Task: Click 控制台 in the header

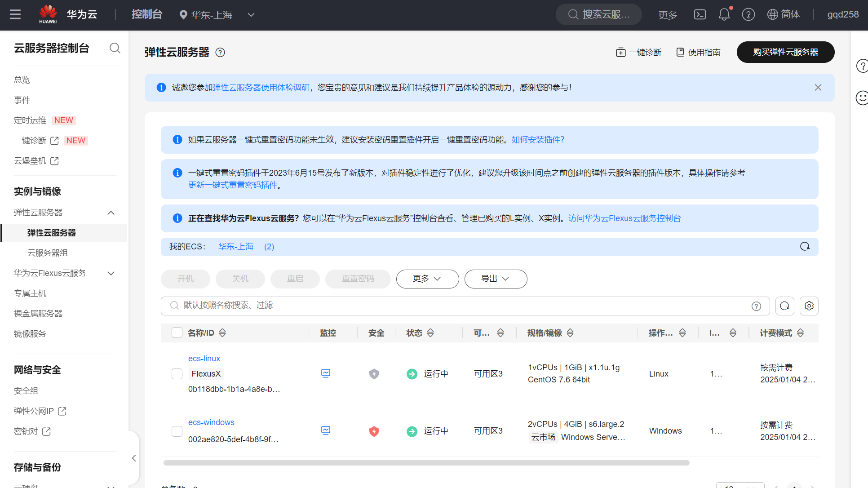Action: point(147,15)
